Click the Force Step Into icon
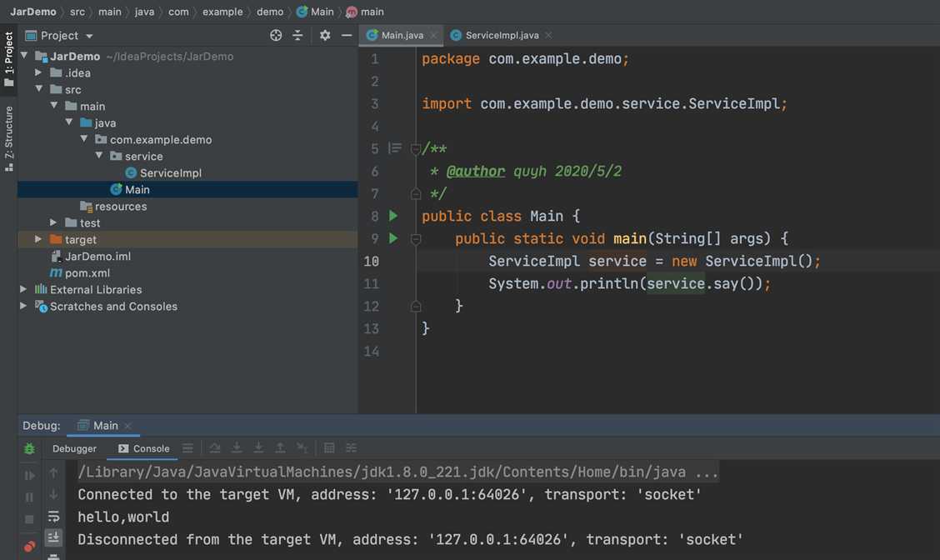This screenshot has width=940, height=560. coord(258,447)
